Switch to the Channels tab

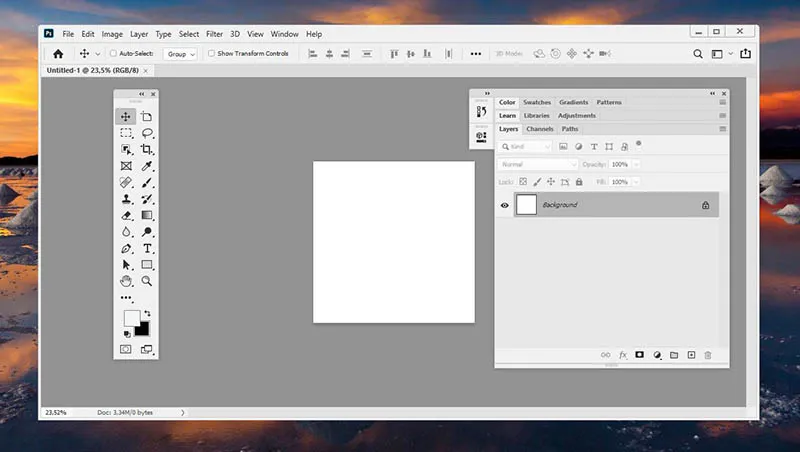(x=540, y=129)
